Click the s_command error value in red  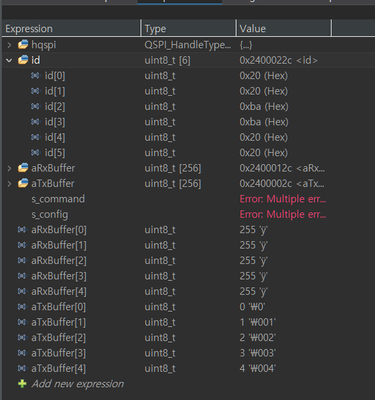point(283,199)
